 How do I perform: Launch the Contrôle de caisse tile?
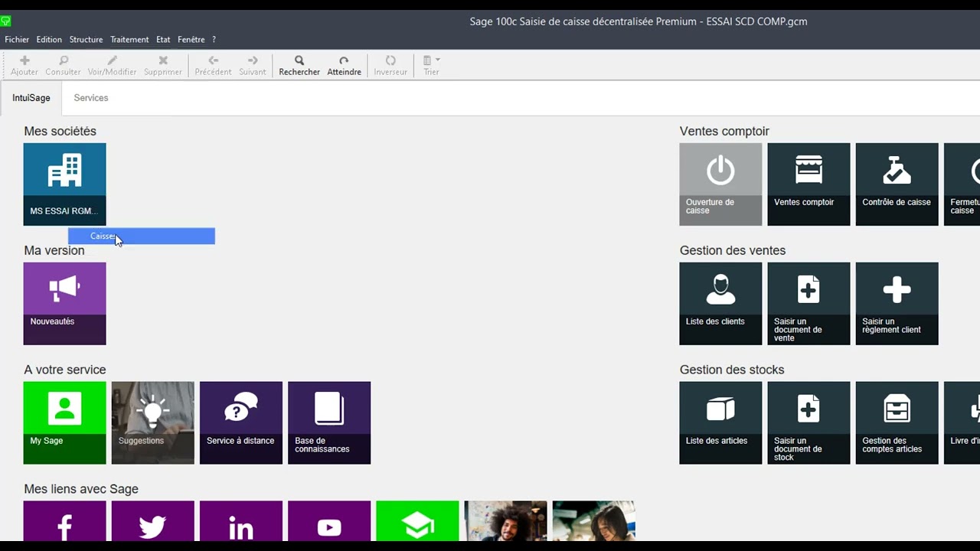[897, 184]
